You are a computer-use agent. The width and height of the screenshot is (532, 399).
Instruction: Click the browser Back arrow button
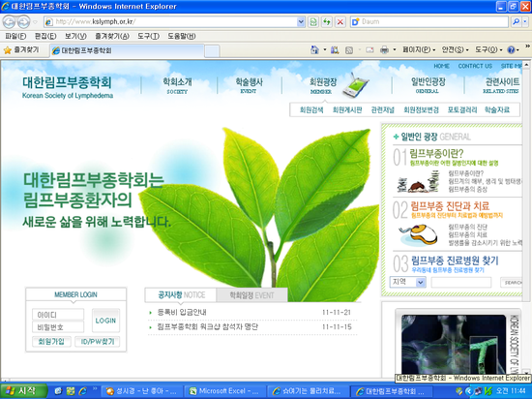(9, 22)
